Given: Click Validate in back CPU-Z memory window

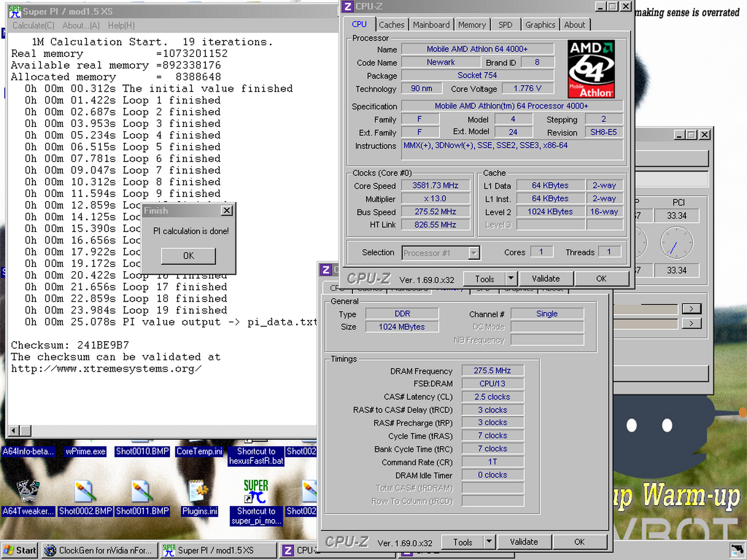Looking at the screenshot, I should click(524, 542).
